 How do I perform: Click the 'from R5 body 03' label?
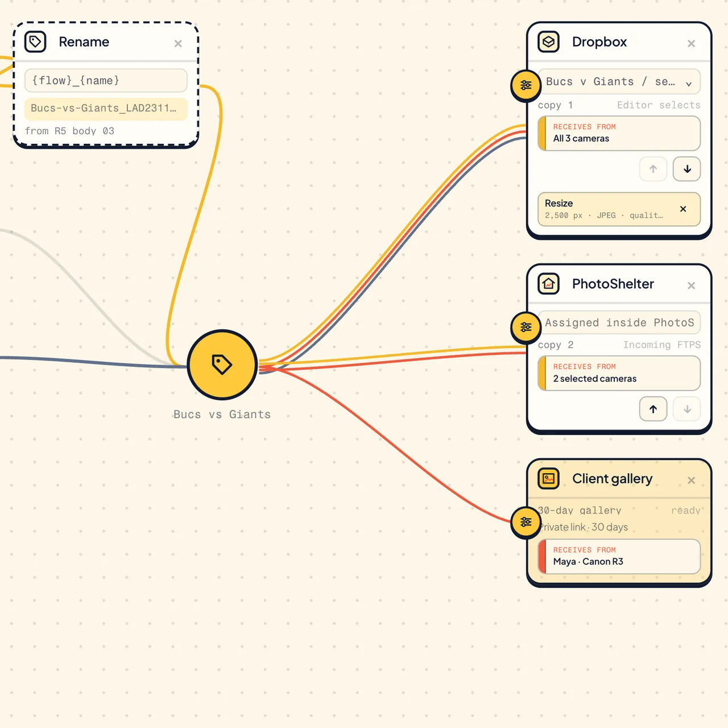point(69,131)
